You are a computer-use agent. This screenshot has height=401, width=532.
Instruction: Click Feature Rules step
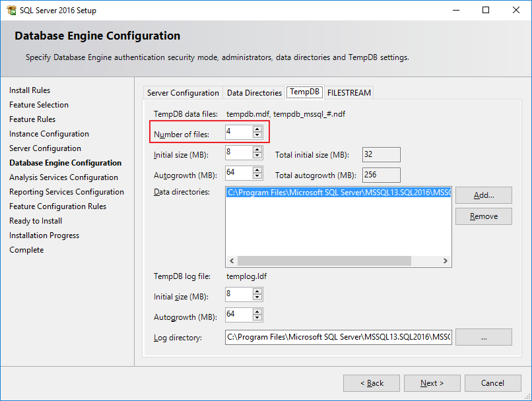[x=32, y=119]
